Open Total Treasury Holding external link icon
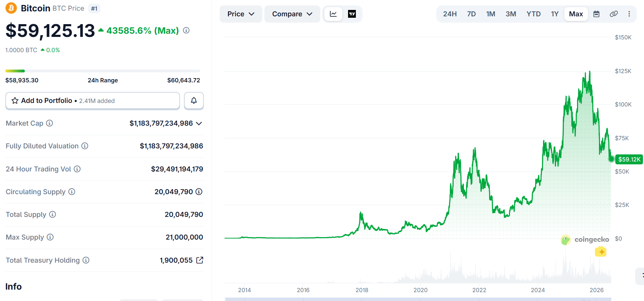 click(200, 260)
